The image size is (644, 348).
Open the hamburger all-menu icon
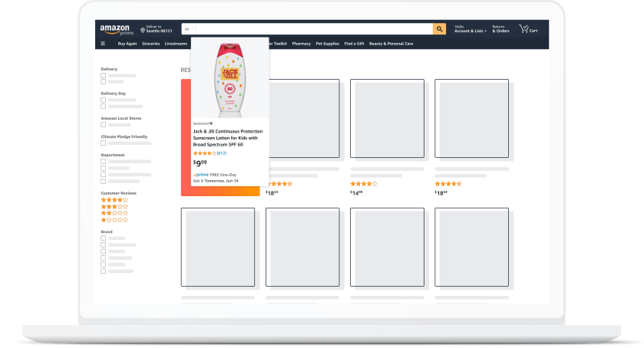pyautogui.click(x=103, y=44)
